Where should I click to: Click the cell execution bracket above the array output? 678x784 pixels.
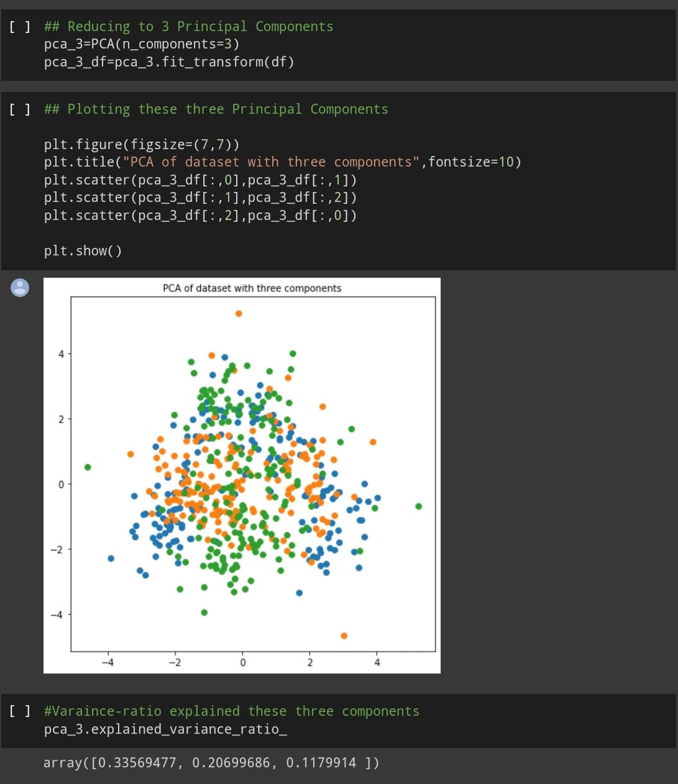(19, 711)
